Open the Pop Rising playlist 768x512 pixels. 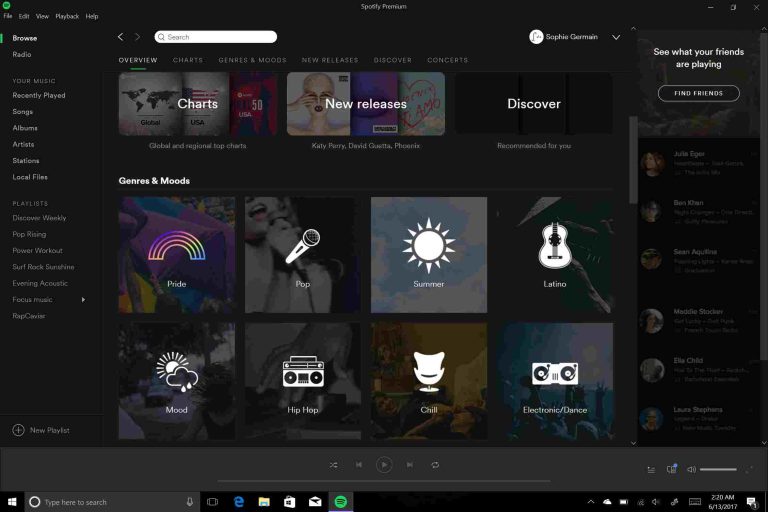click(29, 234)
